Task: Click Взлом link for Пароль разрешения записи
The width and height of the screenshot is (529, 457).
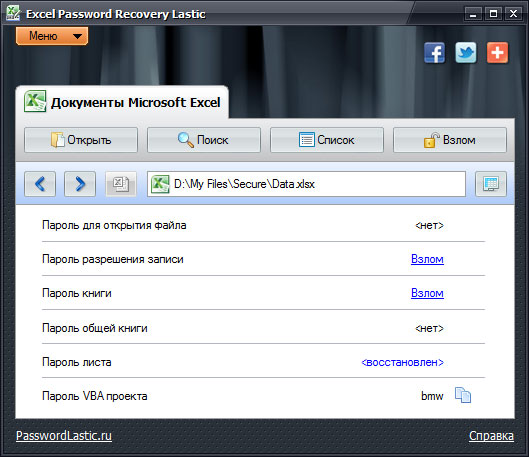Action: 427,259
